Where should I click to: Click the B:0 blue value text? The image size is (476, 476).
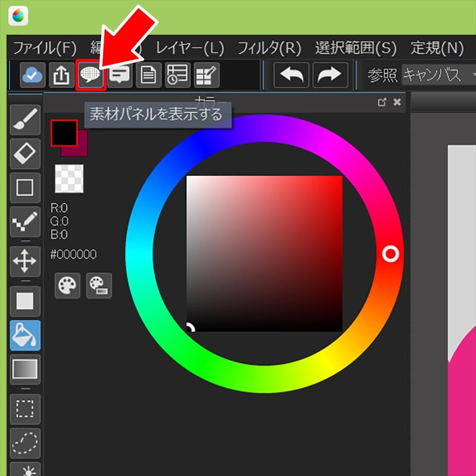(59, 235)
